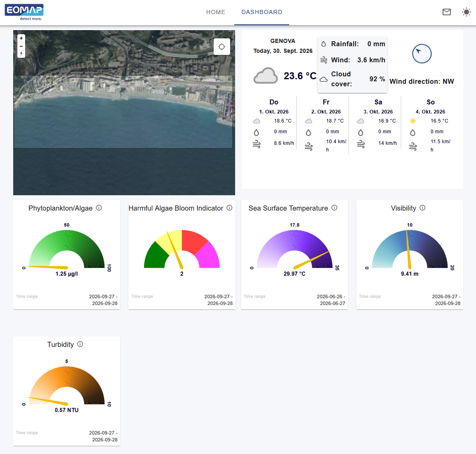Click the Visibility blue gauge
Viewport: 476px width, 454px height.
pyautogui.click(x=410, y=249)
